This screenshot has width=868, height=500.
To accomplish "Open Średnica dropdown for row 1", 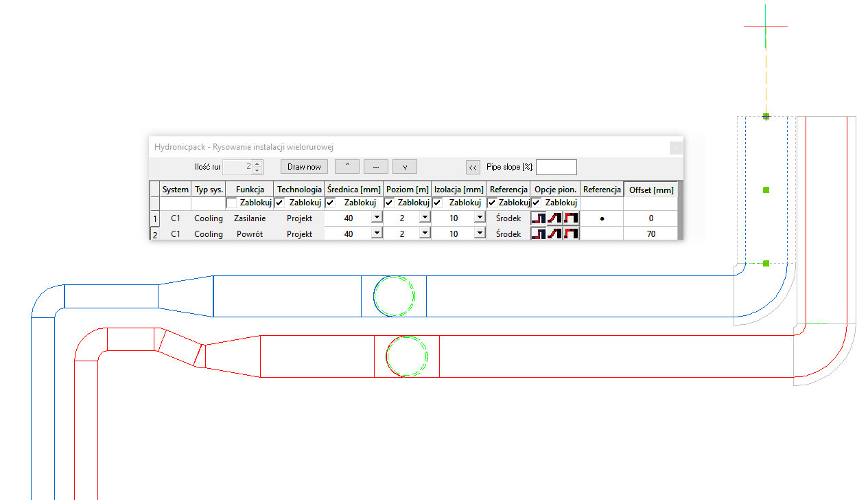I will pos(376,218).
